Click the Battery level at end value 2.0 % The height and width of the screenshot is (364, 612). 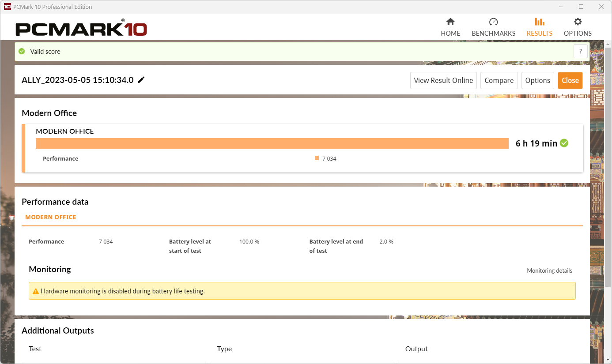point(386,241)
